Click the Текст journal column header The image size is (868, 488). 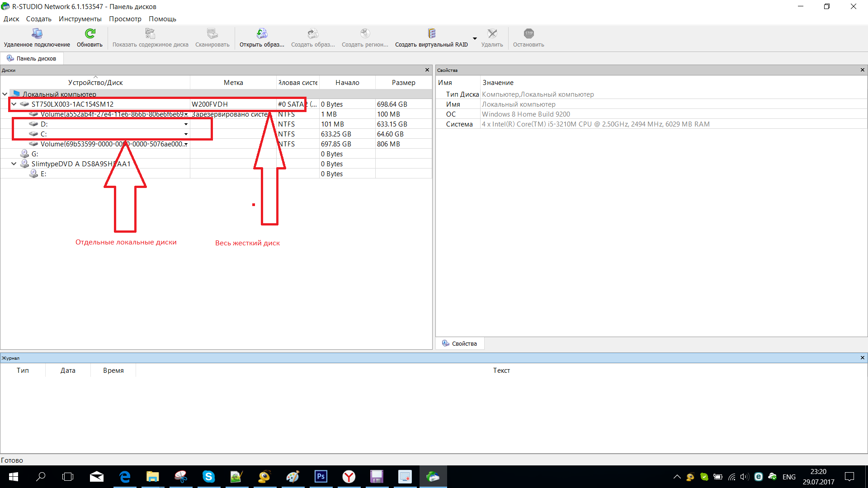[x=501, y=370]
